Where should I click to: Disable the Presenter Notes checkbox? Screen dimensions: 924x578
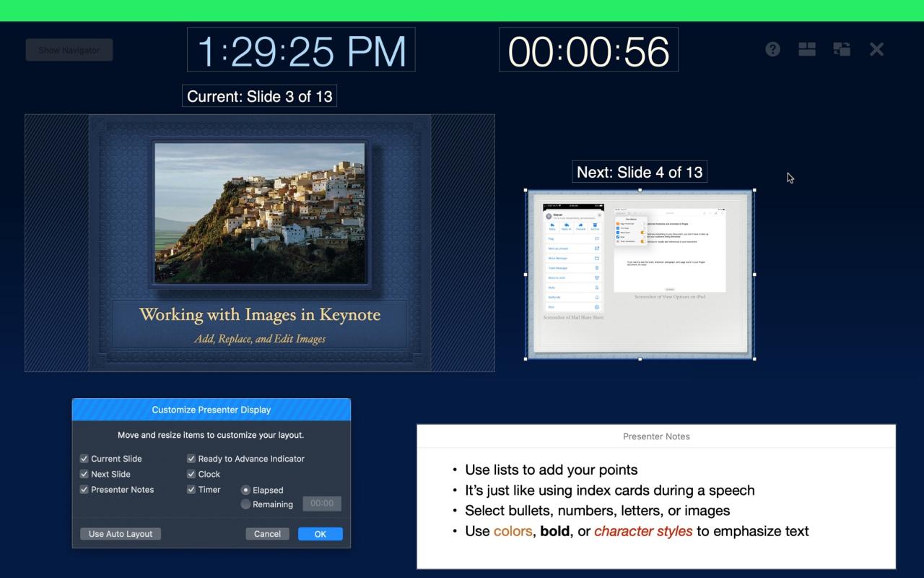pos(84,490)
